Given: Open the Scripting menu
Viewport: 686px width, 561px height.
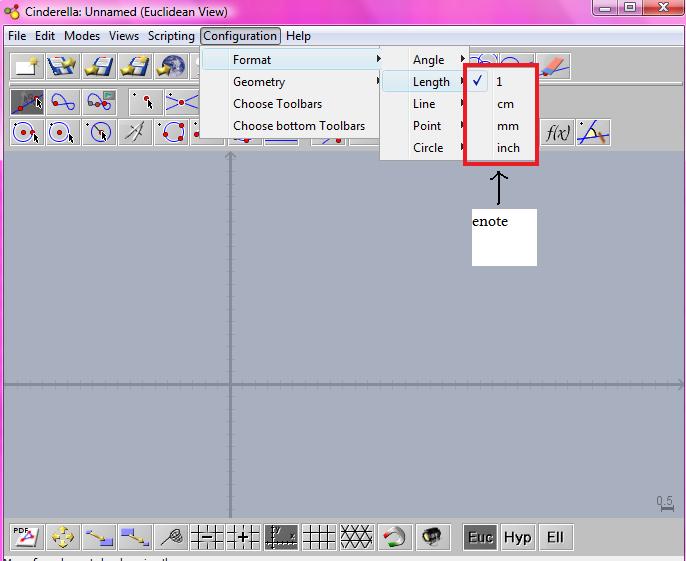Looking at the screenshot, I should (171, 36).
